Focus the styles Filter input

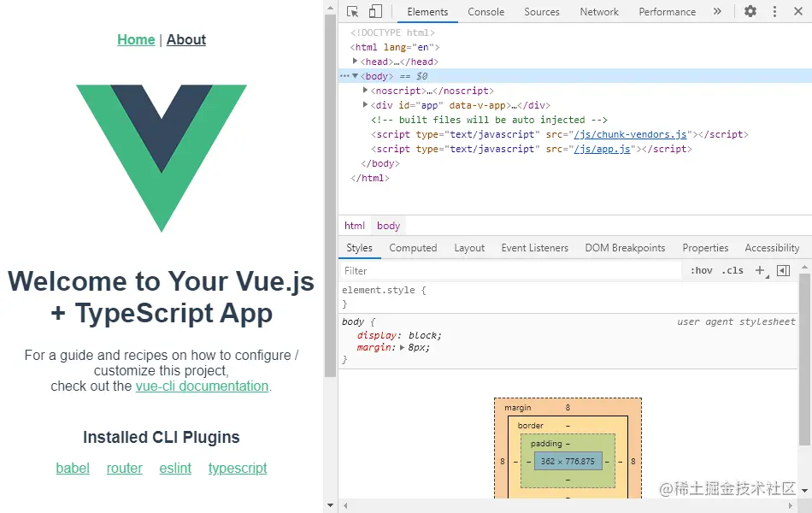(x=510, y=271)
